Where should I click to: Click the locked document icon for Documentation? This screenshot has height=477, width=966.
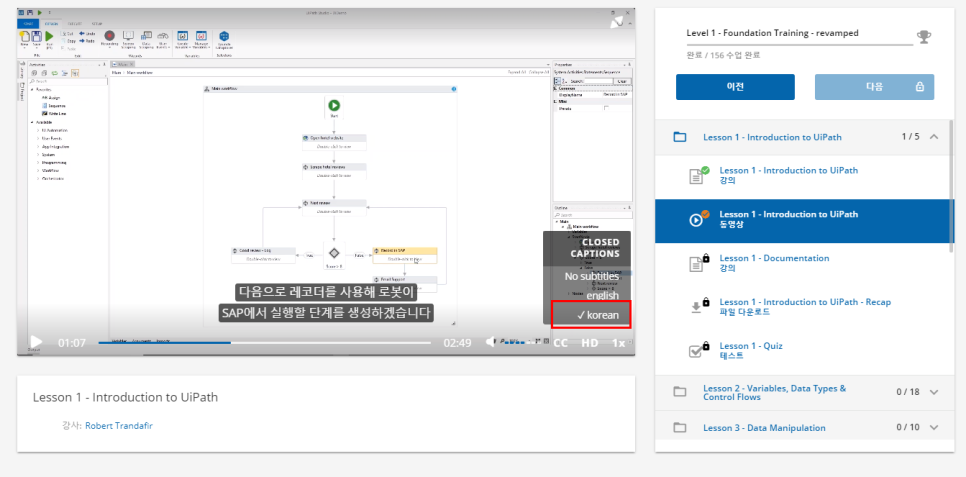coord(697,263)
